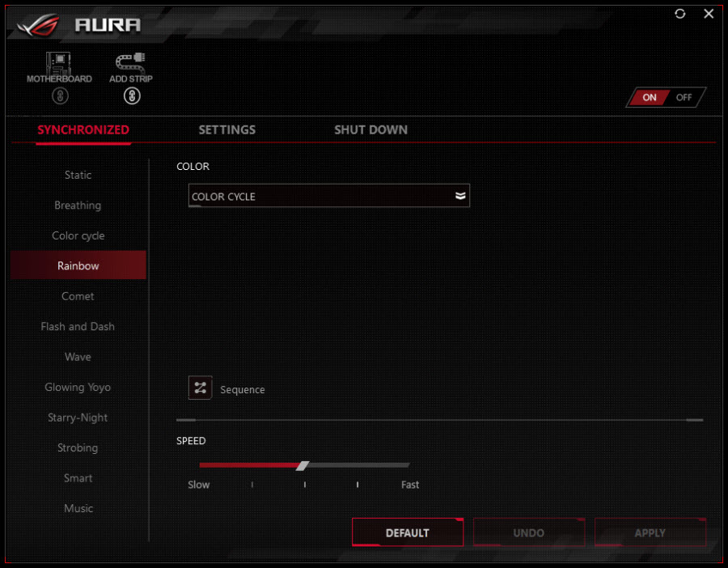Switch to the Shut Down tab
Image resolution: width=728 pixels, height=568 pixels.
tap(370, 130)
